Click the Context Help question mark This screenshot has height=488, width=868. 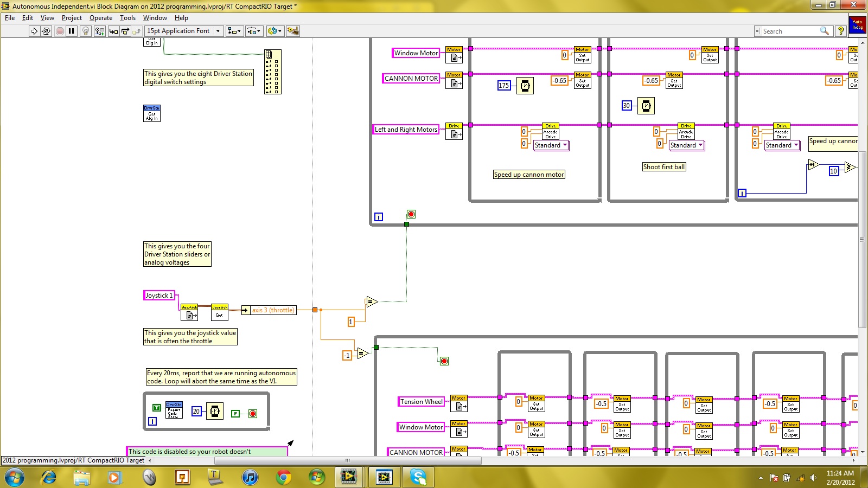click(841, 31)
